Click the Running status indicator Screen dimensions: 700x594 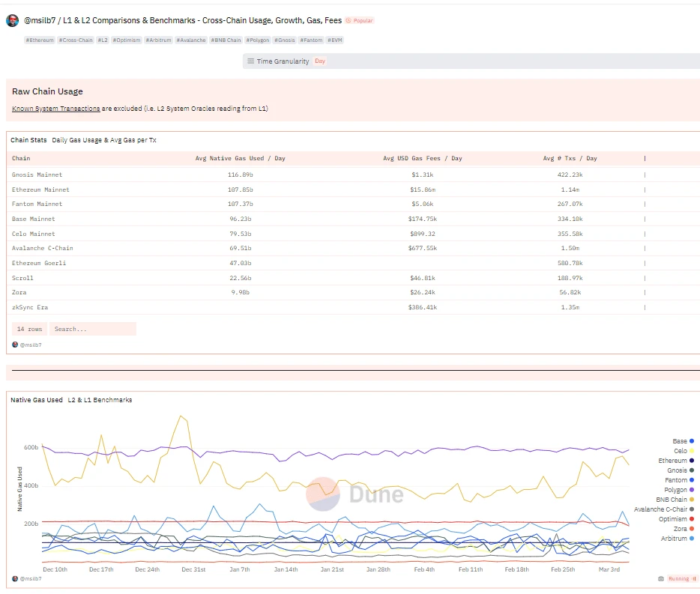[x=681, y=578]
